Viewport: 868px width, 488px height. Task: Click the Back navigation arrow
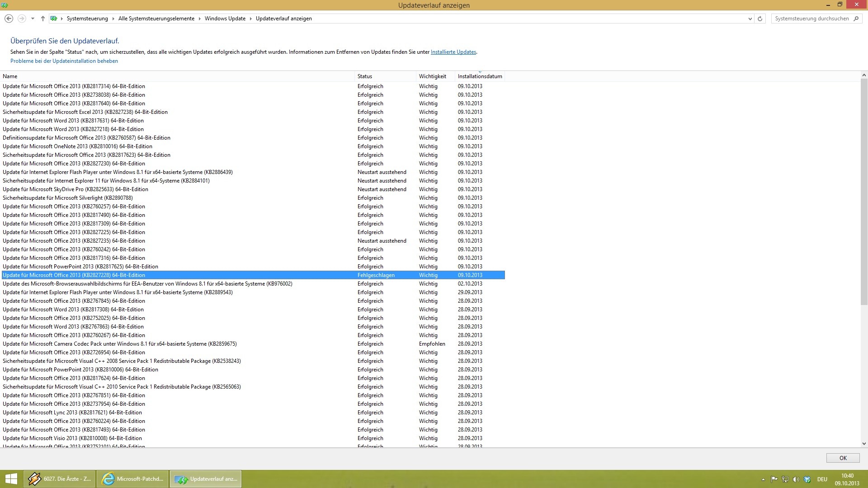9,19
